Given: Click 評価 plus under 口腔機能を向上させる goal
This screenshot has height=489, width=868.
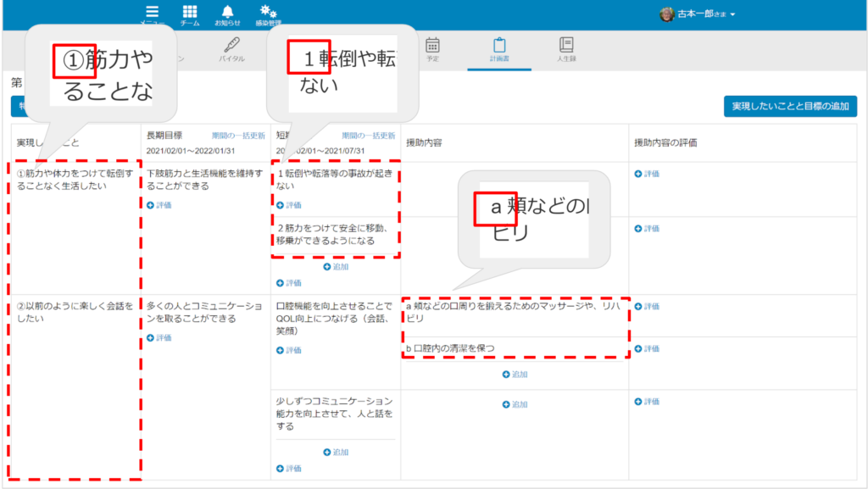Looking at the screenshot, I should pos(289,351).
